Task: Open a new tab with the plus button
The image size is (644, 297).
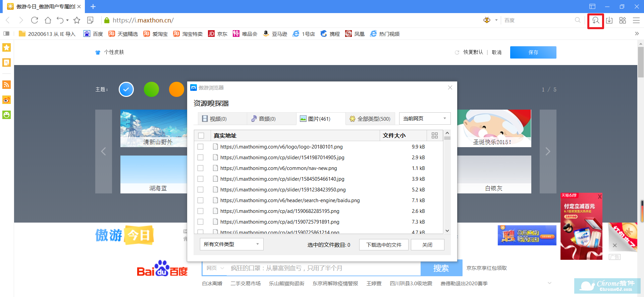Action: click(x=93, y=6)
